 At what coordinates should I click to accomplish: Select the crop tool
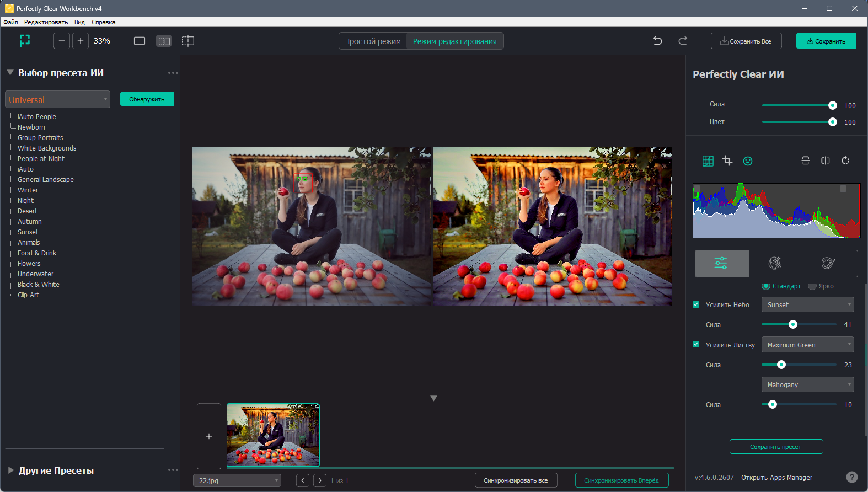727,161
